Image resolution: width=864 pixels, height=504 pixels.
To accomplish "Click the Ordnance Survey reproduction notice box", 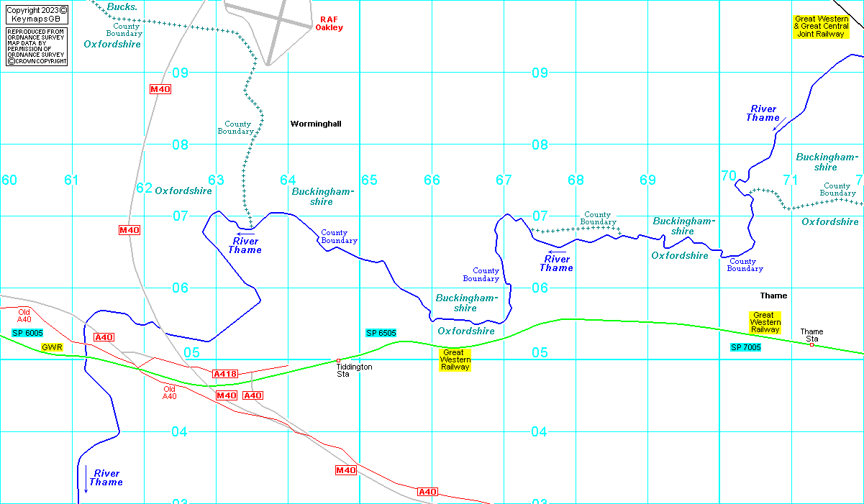I will pos(37,47).
